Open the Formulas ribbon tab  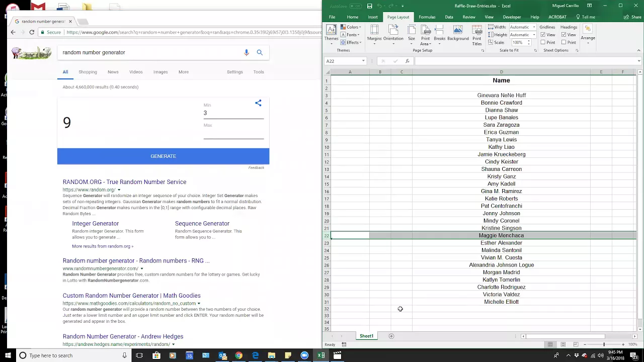pos(427,17)
